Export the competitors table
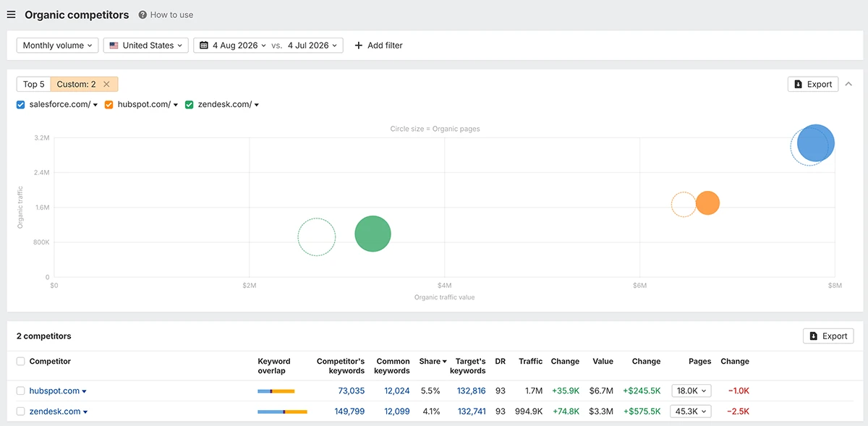The width and height of the screenshot is (868, 426). (828, 336)
